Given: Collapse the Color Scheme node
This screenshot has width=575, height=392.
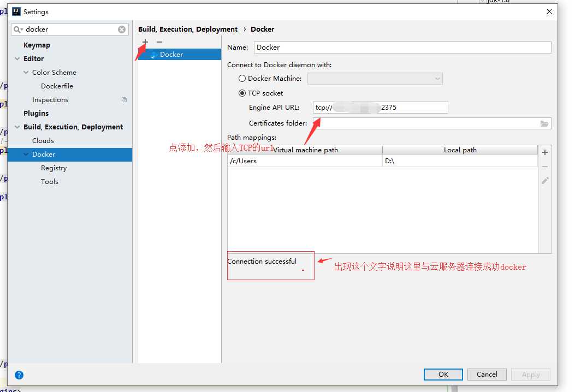Looking at the screenshot, I should pos(26,72).
